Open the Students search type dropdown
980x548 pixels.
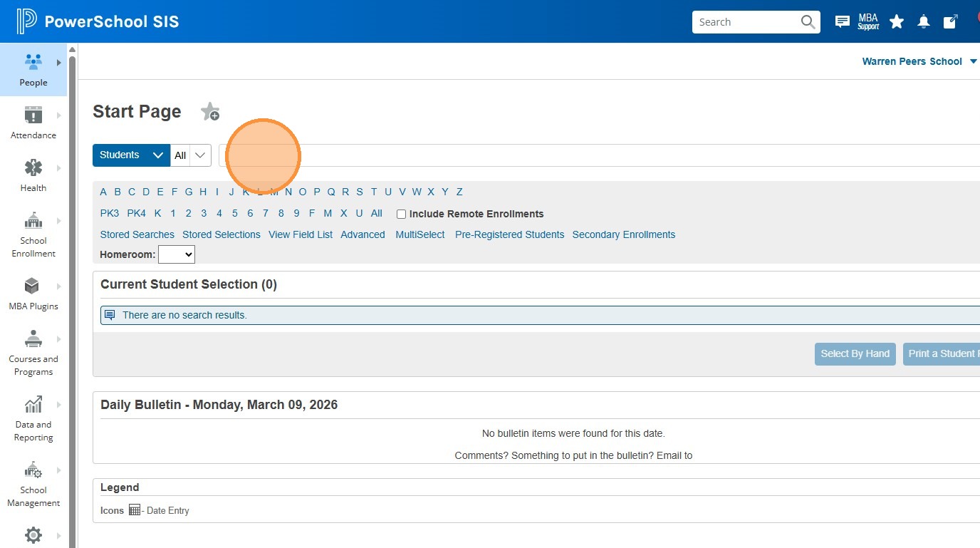click(x=132, y=155)
